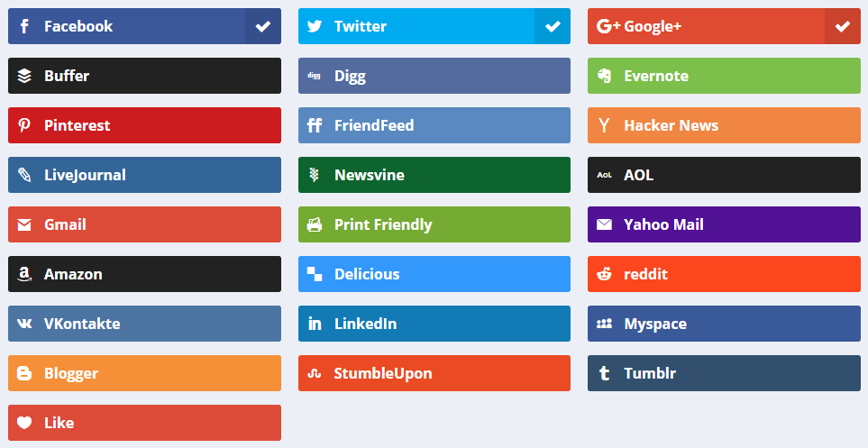This screenshot has height=448, width=868.
Task: Enable the StumbleUpon network button
Action: pos(434,373)
